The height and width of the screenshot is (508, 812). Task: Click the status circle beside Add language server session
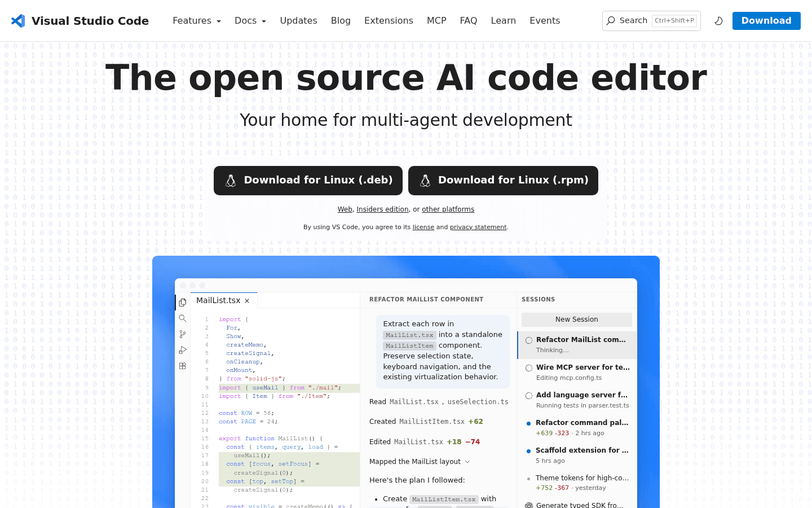(x=529, y=396)
